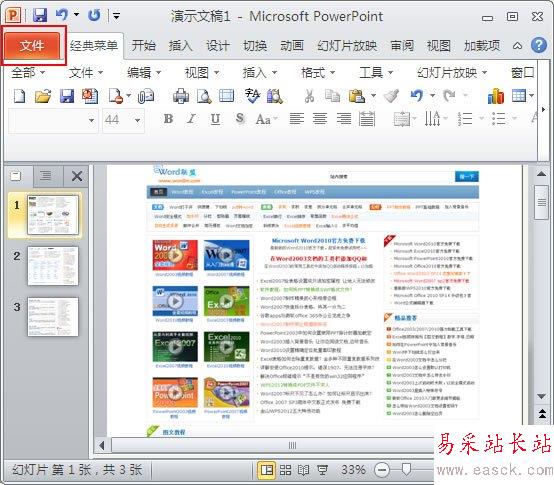Click the slide layout frame icon
This screenshot has height=485, width=554.
226,96
